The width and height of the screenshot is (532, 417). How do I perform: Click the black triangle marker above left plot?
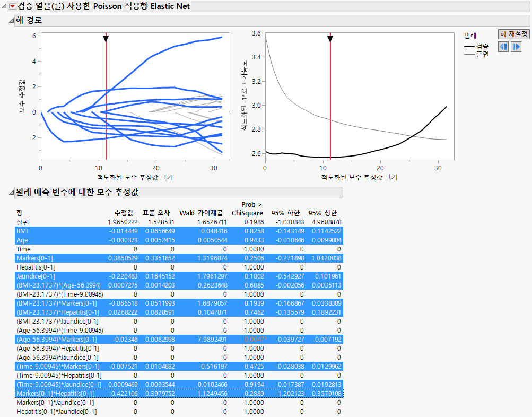[x=106, y=38]
